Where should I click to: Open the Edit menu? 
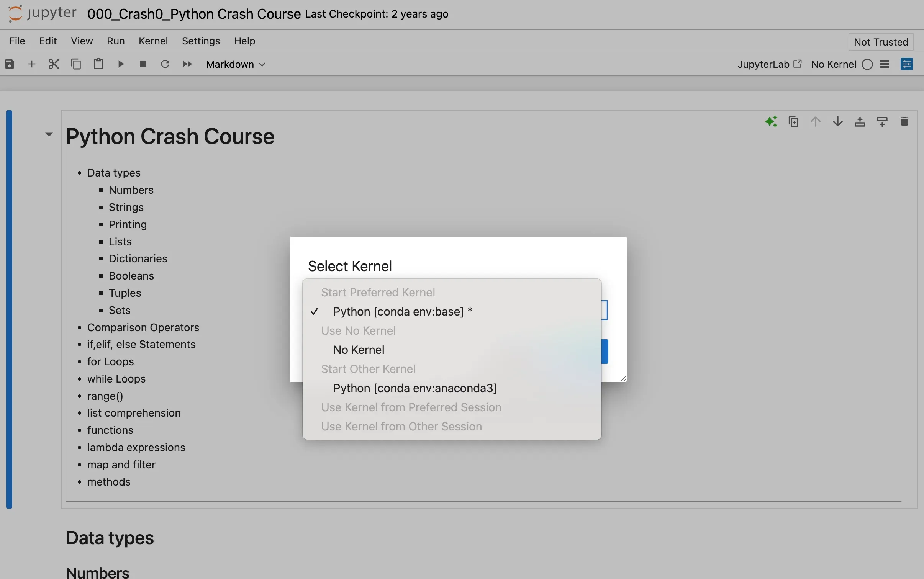point(48,41)
